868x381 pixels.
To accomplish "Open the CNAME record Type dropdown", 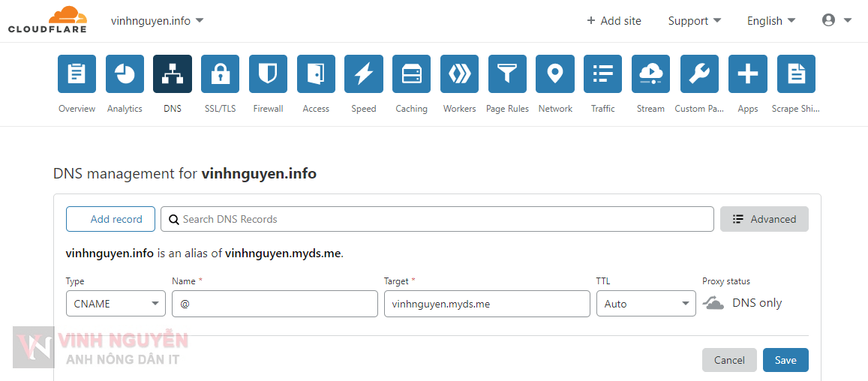I will point(116,304).
